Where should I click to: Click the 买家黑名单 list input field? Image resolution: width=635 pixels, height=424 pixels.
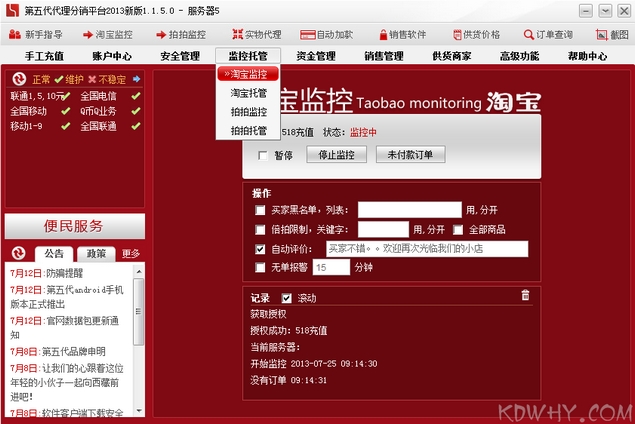click(409, 210)
